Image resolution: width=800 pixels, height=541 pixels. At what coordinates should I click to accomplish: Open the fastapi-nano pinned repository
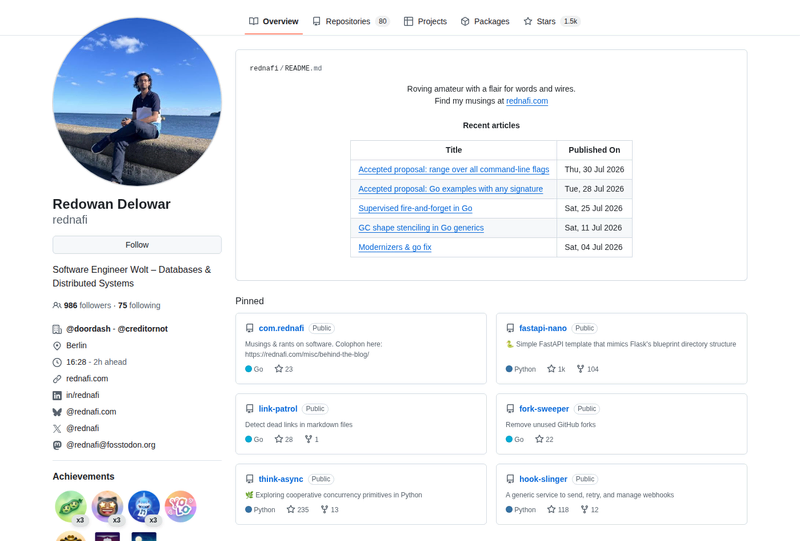coord(543,328)
